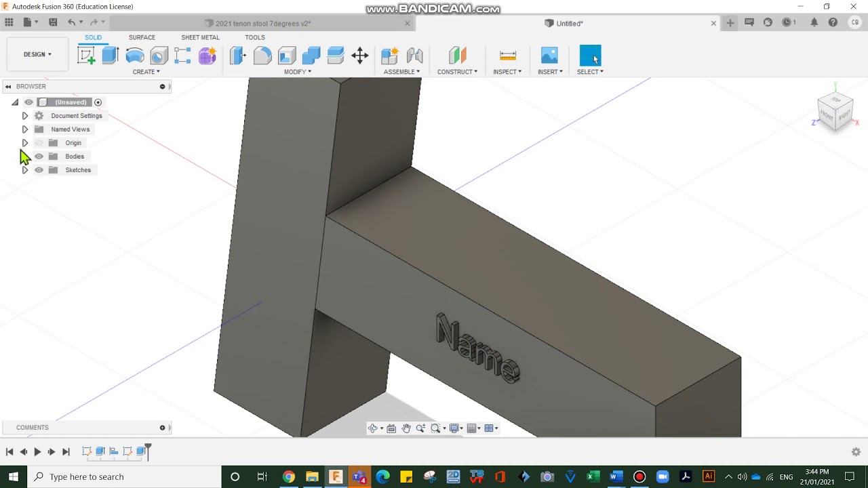Switch to the SHEET METAL tab
Image resolution: width=868 pixels, height=488 pixels.
tap(200, 37)
